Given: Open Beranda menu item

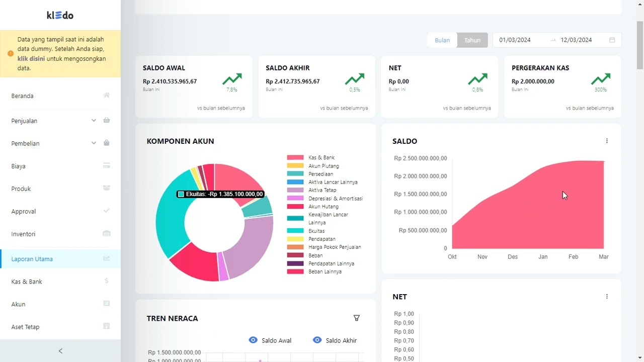Looking at the screenshot, I should tap(60, 96).
